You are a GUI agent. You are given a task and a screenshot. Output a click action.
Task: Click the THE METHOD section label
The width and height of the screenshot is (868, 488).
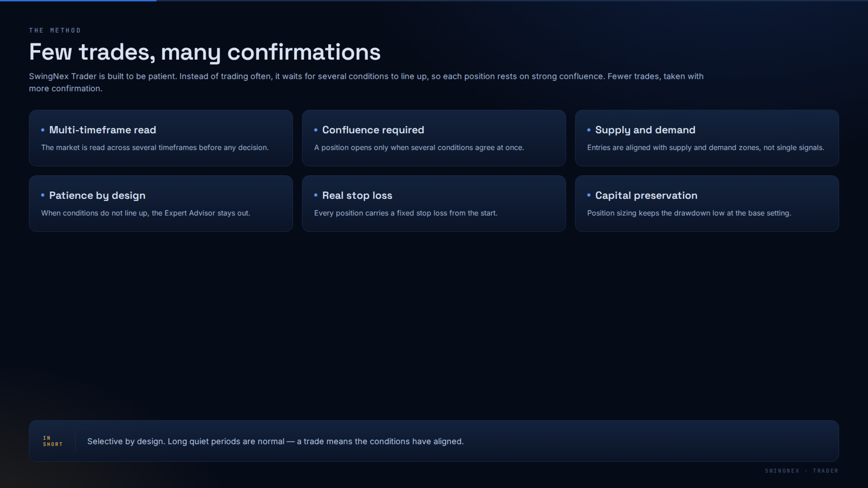click(x=55, y=30)
